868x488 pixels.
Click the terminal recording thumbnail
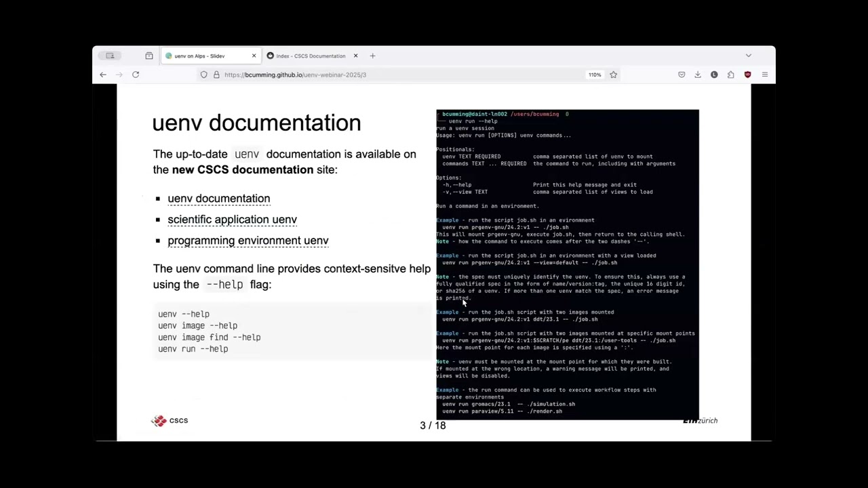(567, 264)
